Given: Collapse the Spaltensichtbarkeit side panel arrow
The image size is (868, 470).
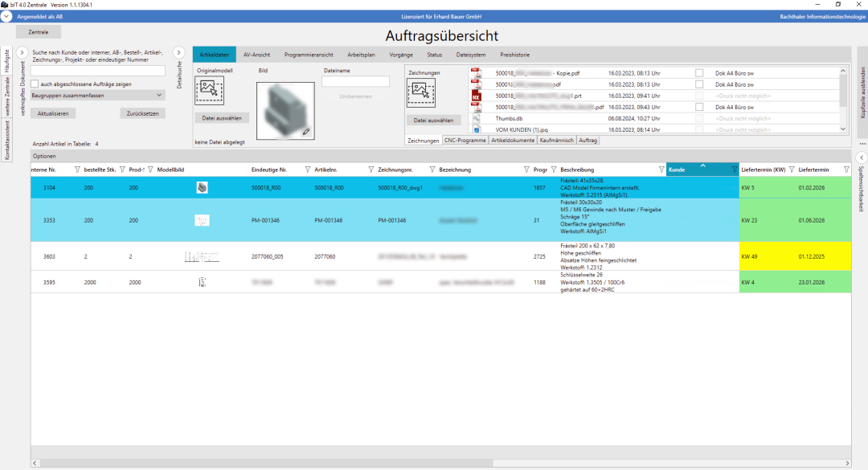Looking at the screenshot, I should 859,157.
